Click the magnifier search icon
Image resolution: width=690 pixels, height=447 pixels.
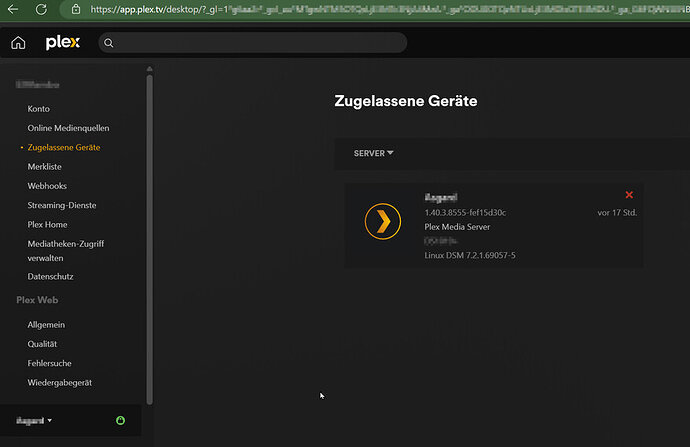[109, 43]
